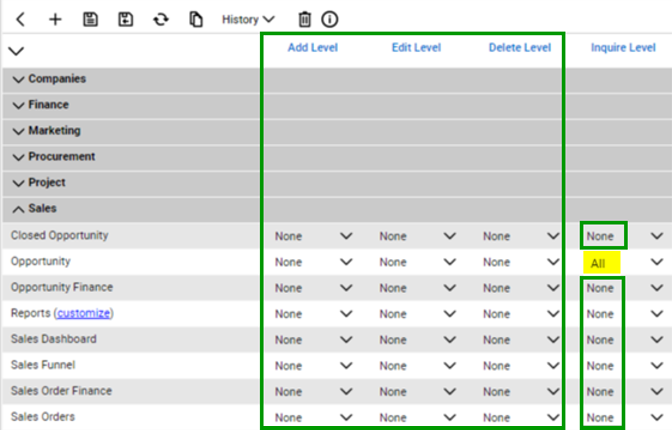Open Delete Level dropdown for Sales Orders
Image resolution: width=672 pixels, height=430 pixels.
tap(553, 417)
